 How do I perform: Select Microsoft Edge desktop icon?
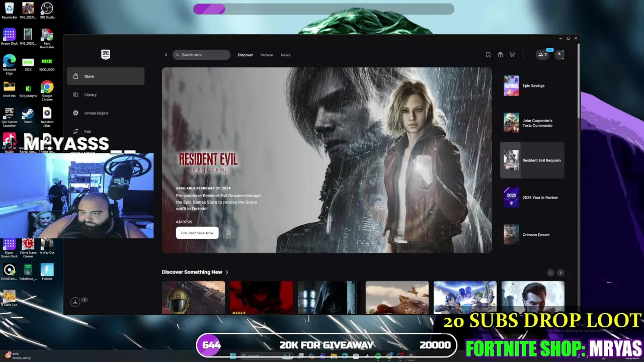9,64
